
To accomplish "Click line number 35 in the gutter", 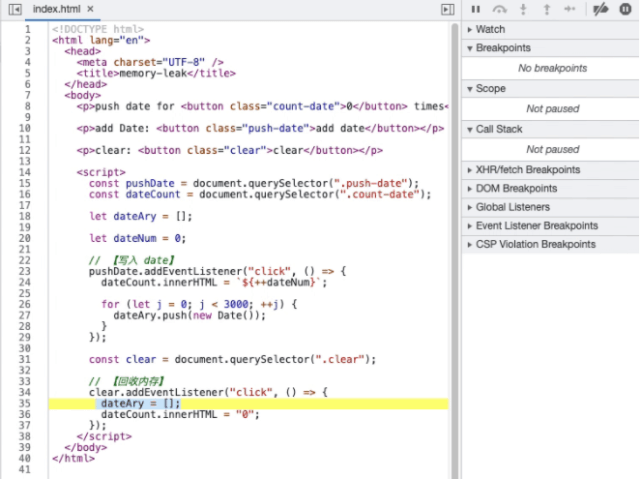I will (x=25, y=403).
